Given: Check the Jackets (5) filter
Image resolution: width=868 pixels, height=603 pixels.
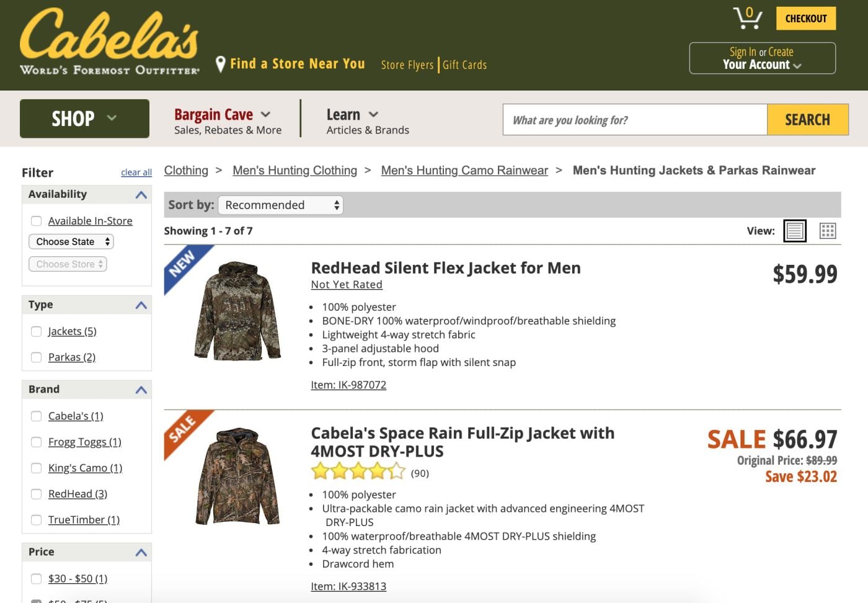Looking at the screenshot, I should click(37, 331).
